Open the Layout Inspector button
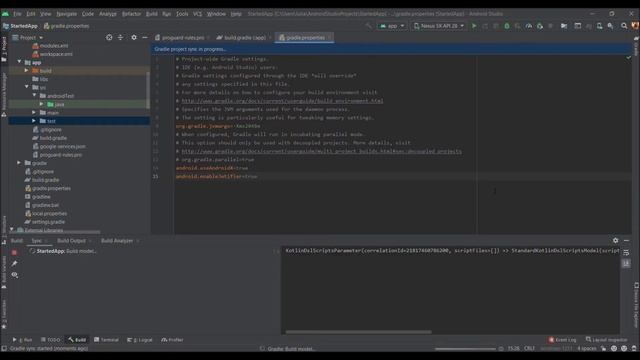Screen dimensions: 640x360 pyautogui.click(x=607, y=340)
